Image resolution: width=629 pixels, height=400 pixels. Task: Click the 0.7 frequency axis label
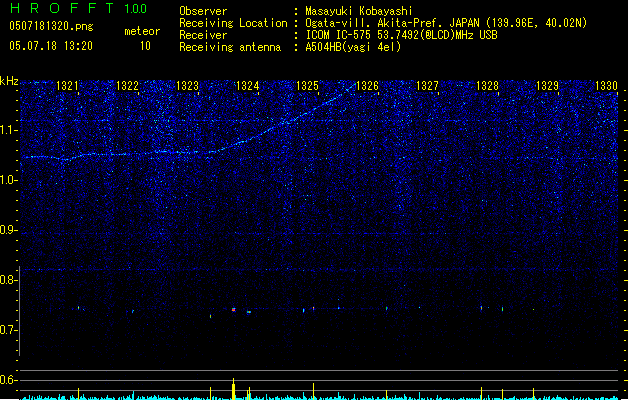8,330
